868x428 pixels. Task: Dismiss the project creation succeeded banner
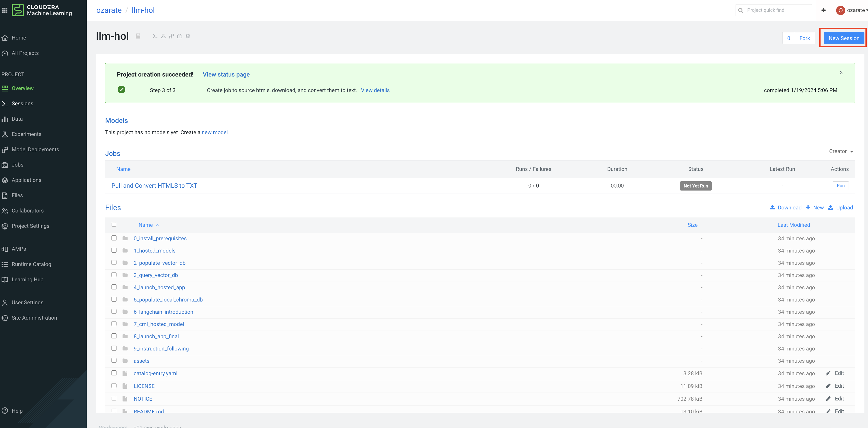coord(841,72)
